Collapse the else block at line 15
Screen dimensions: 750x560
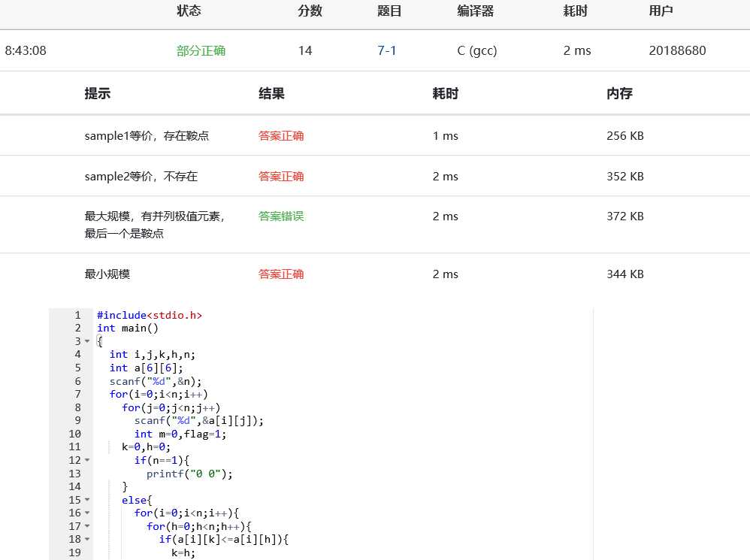click(87, 500)
